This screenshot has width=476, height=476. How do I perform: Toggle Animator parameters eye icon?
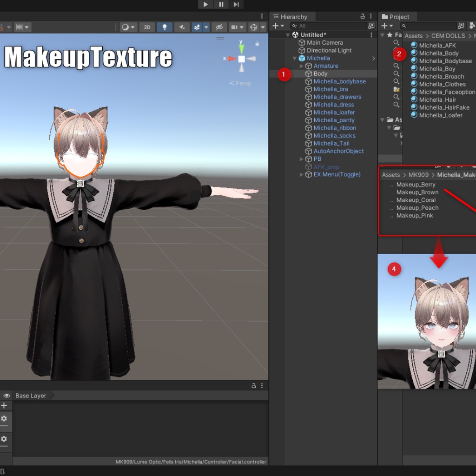click(x=7, y=396)
